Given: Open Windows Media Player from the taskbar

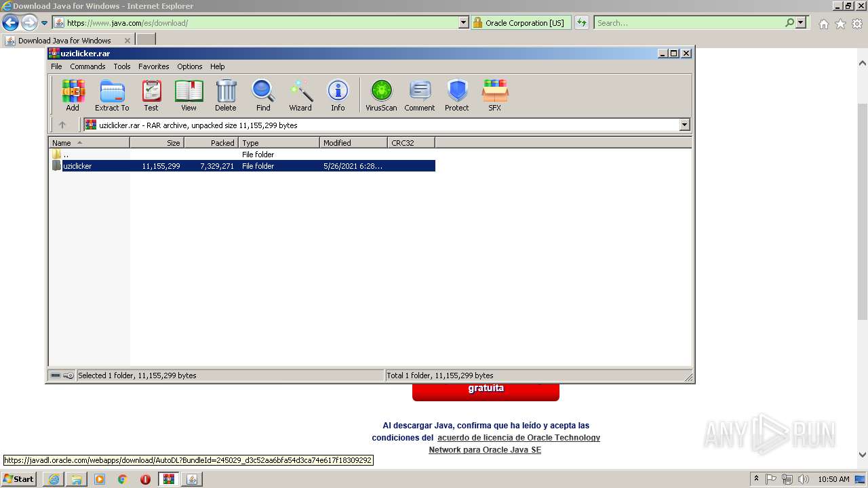Looking at the screenshot, I should coord(100,479).
